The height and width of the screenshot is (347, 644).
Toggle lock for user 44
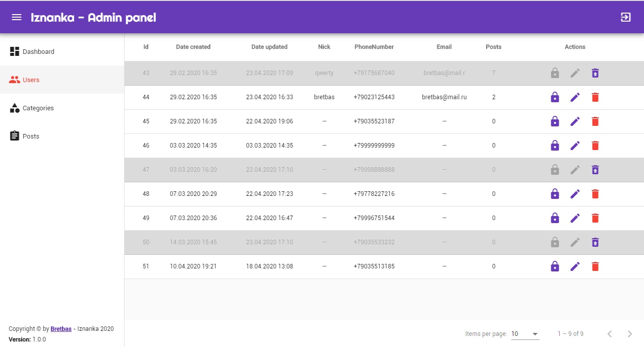[x=555, y=97]
